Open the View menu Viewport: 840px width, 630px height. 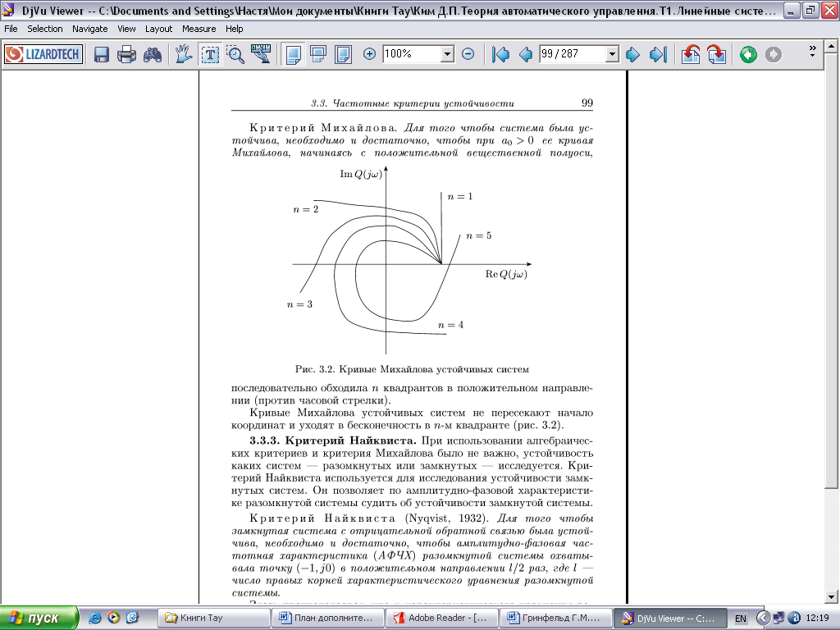click(x=126, y=29)
